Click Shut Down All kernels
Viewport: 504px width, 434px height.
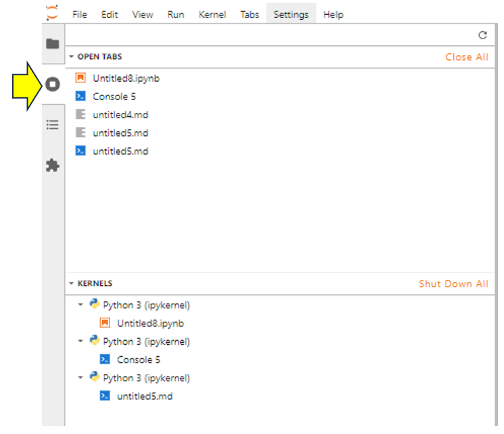[453, 284]
